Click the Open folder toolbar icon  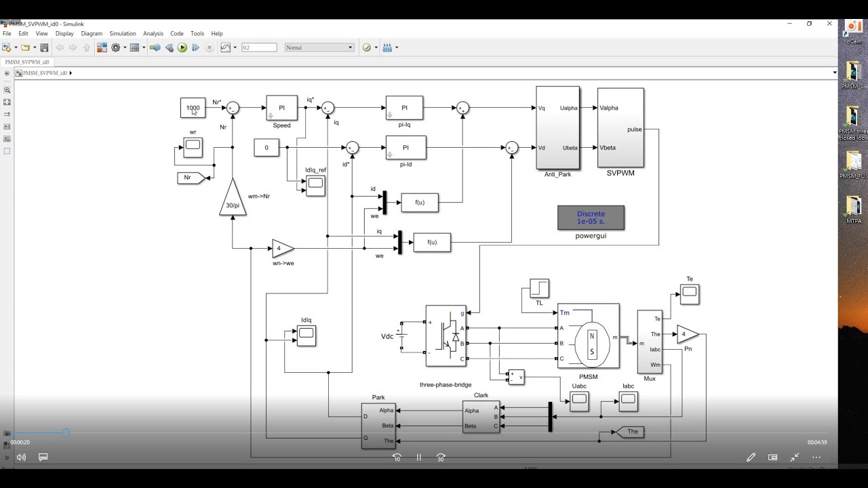25,47
